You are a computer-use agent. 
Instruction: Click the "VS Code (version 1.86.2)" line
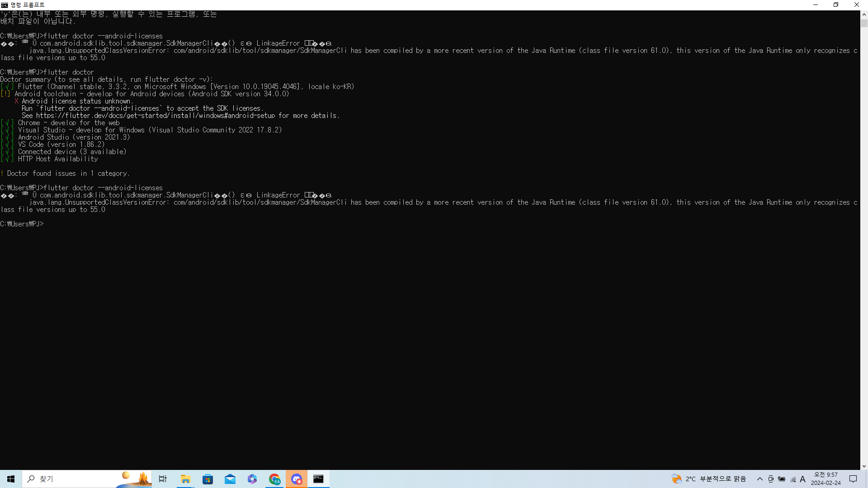pyautogui.click(x=61, y=145)
